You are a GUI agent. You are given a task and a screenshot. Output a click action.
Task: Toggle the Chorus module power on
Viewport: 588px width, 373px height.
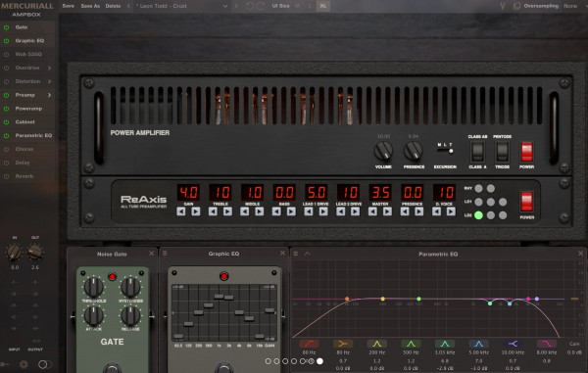(7, 149)
